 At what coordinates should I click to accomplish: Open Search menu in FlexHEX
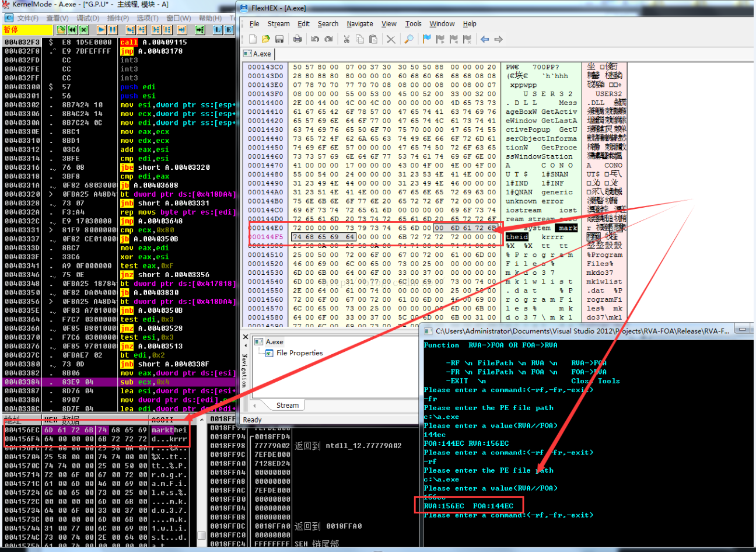(328, 24)
